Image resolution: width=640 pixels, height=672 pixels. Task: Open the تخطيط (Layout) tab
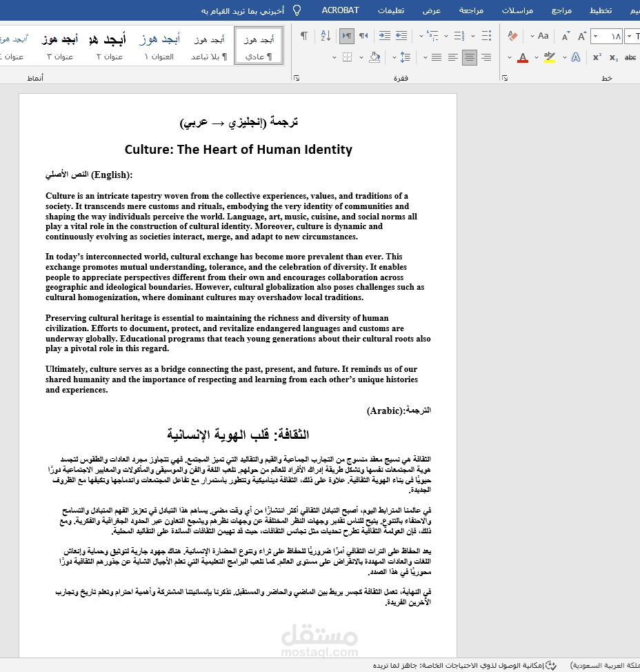[x=601, y=10]
